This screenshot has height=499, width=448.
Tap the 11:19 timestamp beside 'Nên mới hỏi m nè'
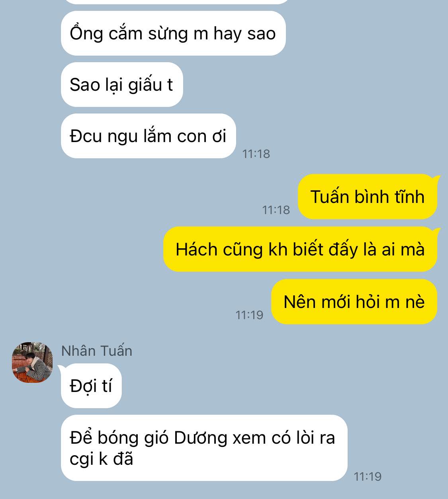pos(250,315)
